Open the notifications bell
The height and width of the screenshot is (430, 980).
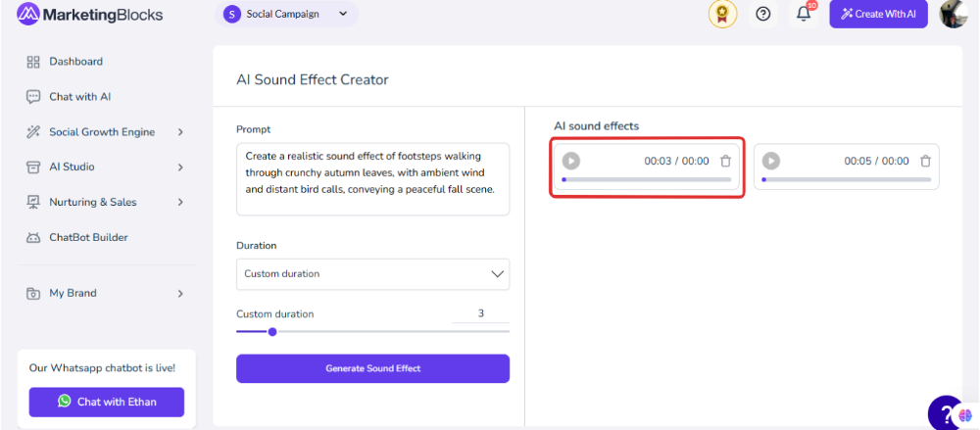pos(805,14)
